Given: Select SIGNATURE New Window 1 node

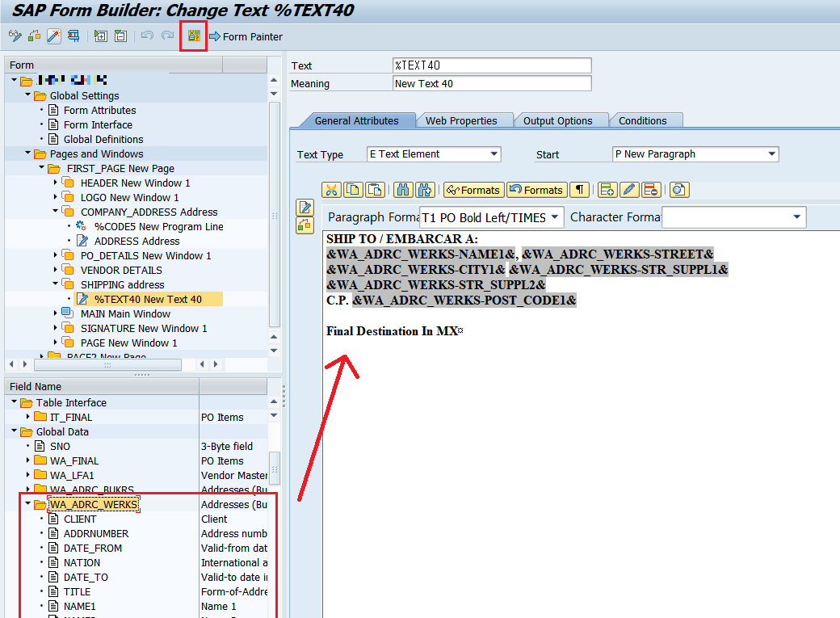Looking at the screenshot, I should click(x=144, y=328).
